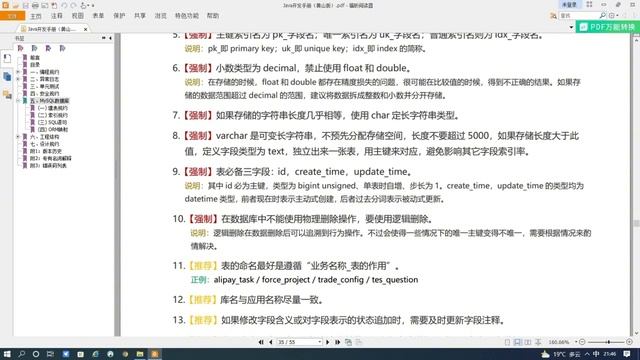Image resolution: width=640 pixels, height=360 pixels.
Task: Click the search magnifier icon at top right
Action: tap(602, 16)
